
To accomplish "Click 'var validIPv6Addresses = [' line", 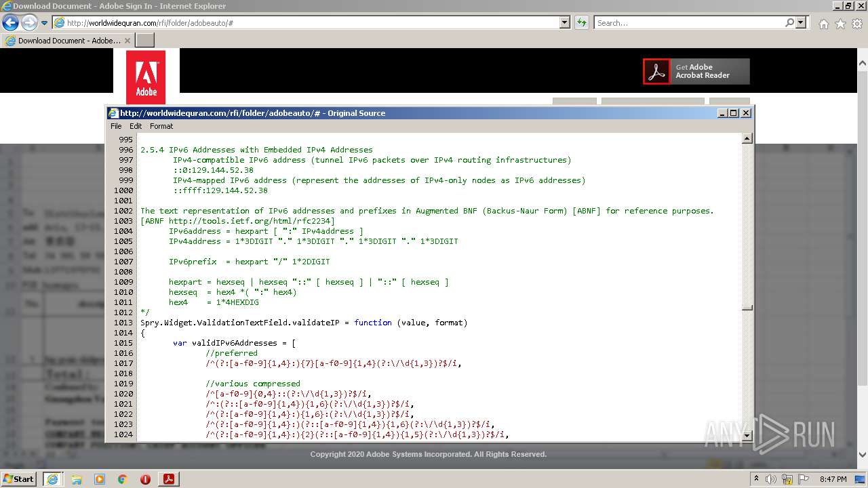I will click(234, 343).
